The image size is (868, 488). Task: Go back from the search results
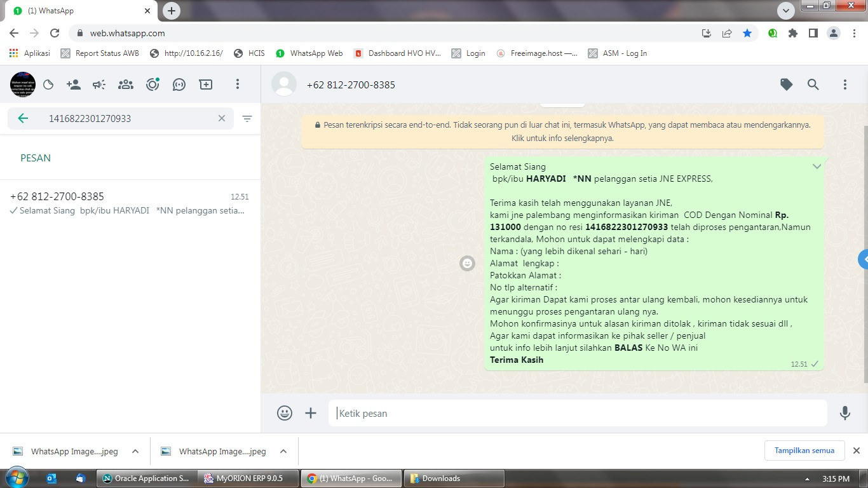(23, 118)
